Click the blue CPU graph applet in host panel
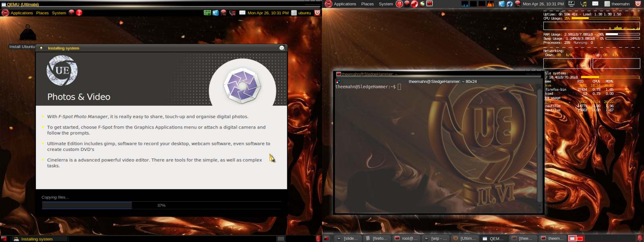This screenshot has width=644, height=242. [x=465, y=4]
